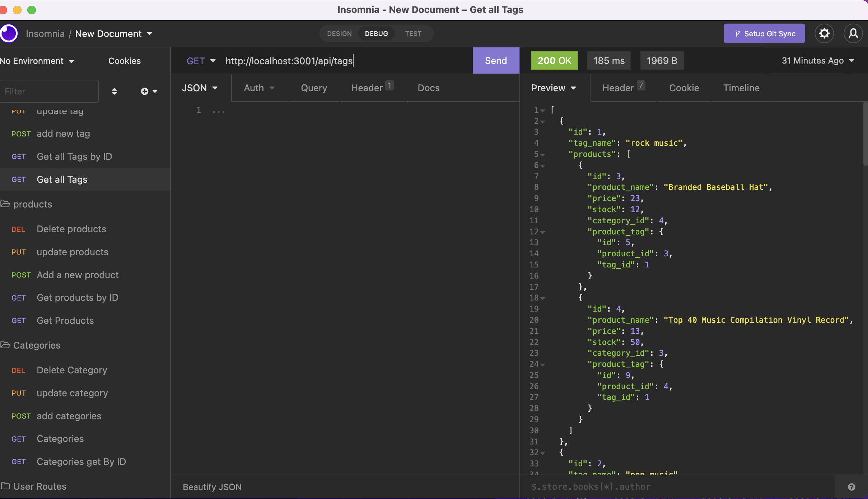The height and width of the screenshot is (499, 868).
Task: Switch to the DESIGN tab
Action: pos(339,34)
